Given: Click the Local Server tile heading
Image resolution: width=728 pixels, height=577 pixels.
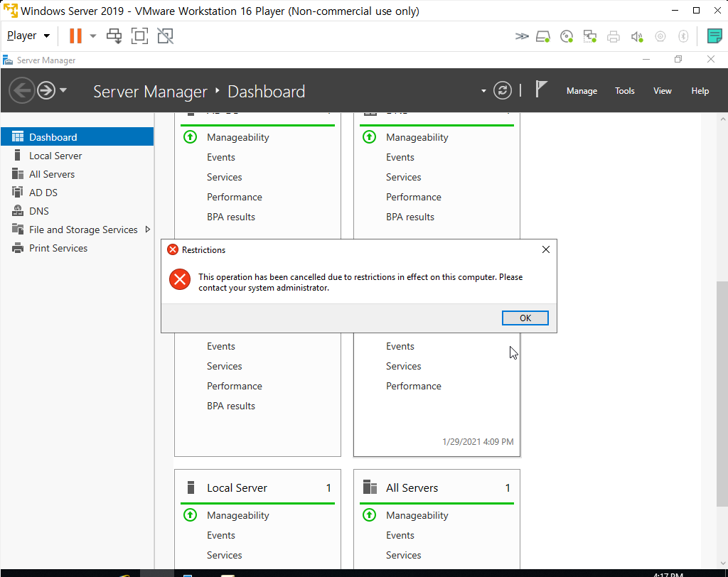Looking at the screenshot, I should (237, 488).
